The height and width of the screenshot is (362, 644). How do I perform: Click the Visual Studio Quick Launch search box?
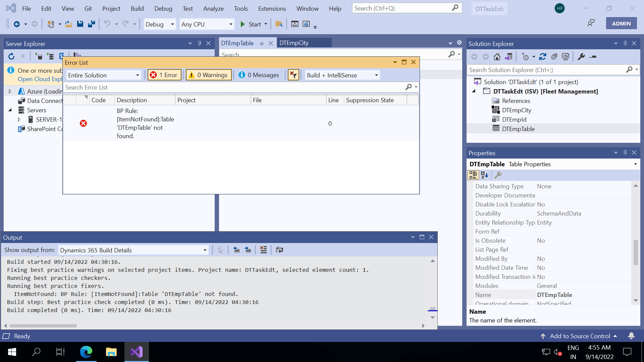point(407,8)
